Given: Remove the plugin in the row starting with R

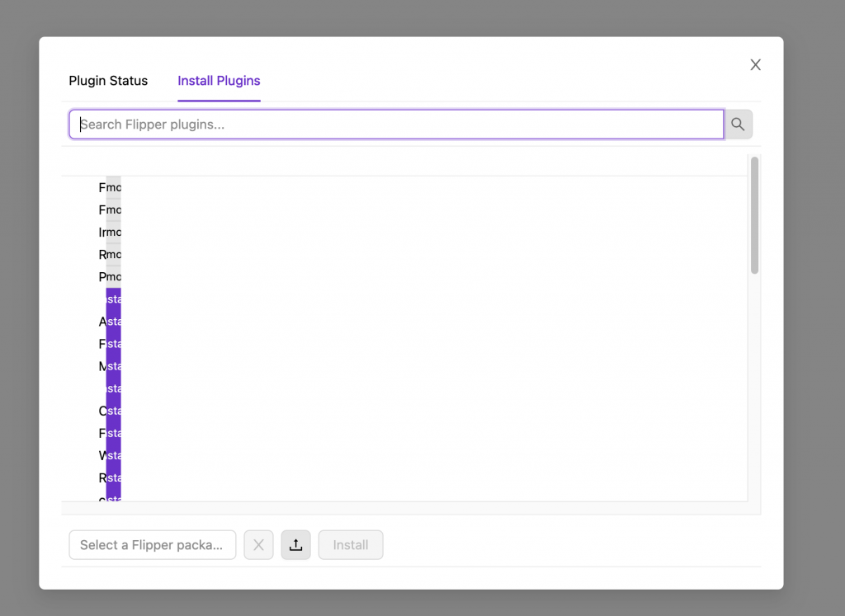Looking at the screenshot, I should point(114,254).
